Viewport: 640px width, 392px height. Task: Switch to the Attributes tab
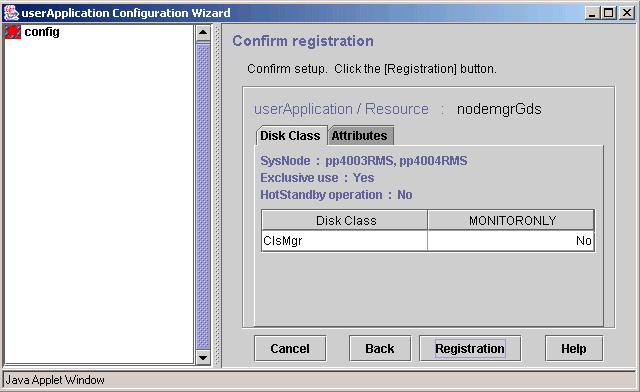coord(360,136)
